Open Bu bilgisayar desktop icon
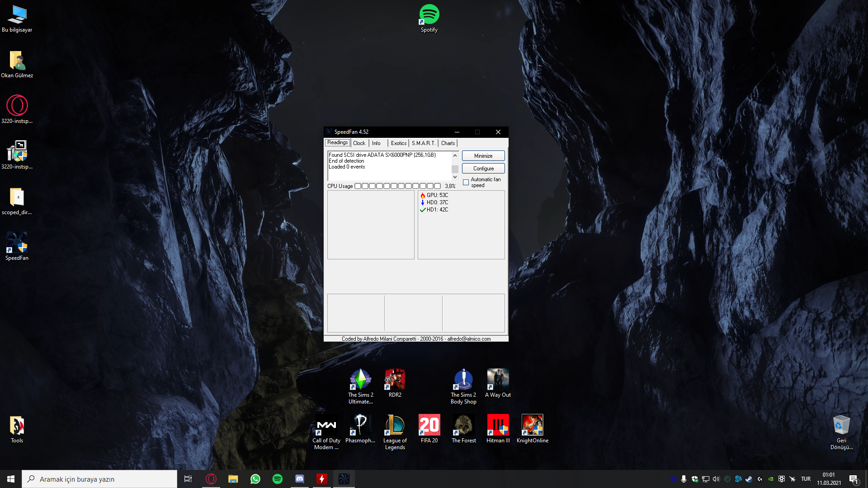 point(17,19)
